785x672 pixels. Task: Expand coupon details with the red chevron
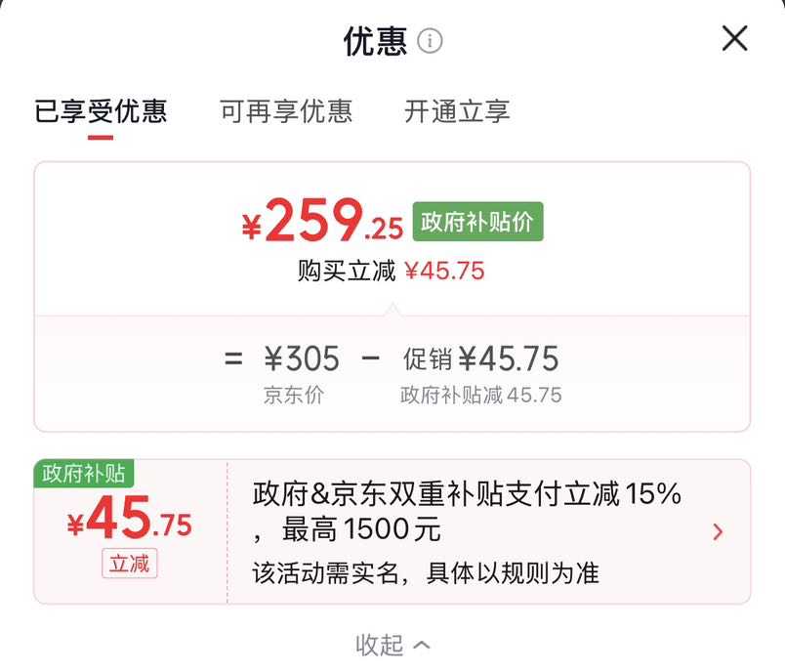[x=718, y=531]
